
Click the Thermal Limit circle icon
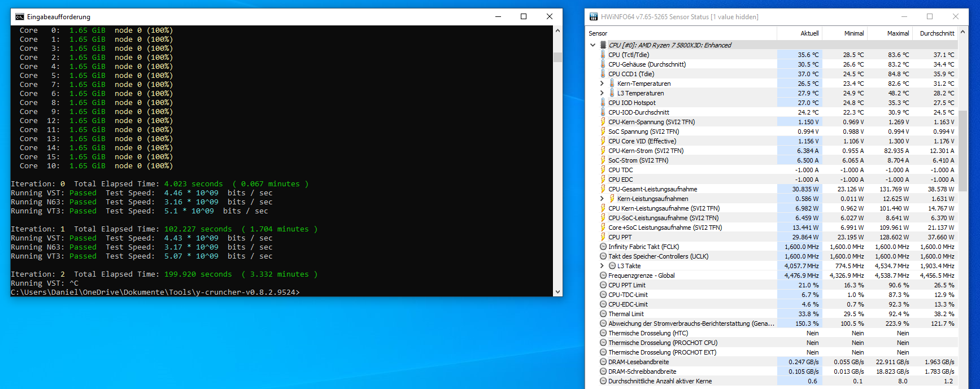pyautogui.click(x=603, y=314)
